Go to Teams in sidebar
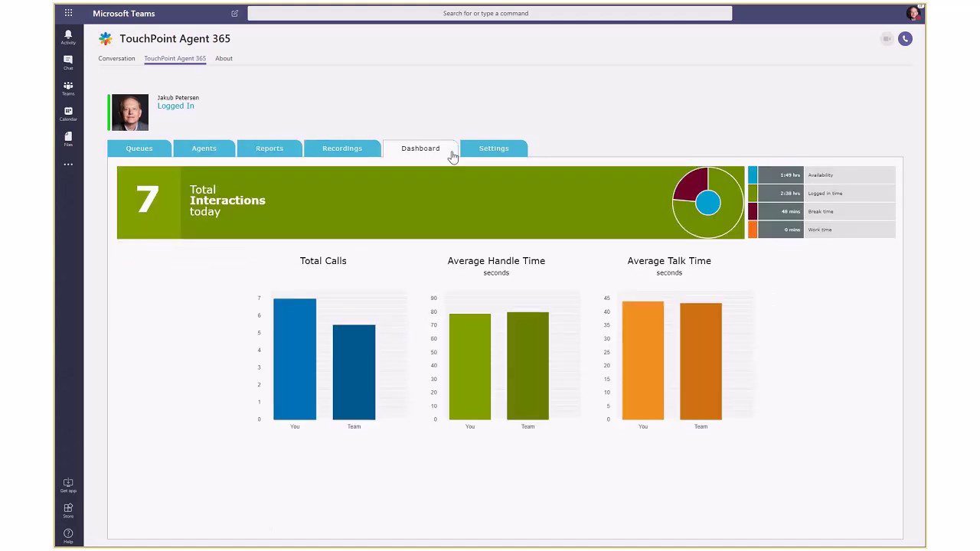 pos(68,88)
